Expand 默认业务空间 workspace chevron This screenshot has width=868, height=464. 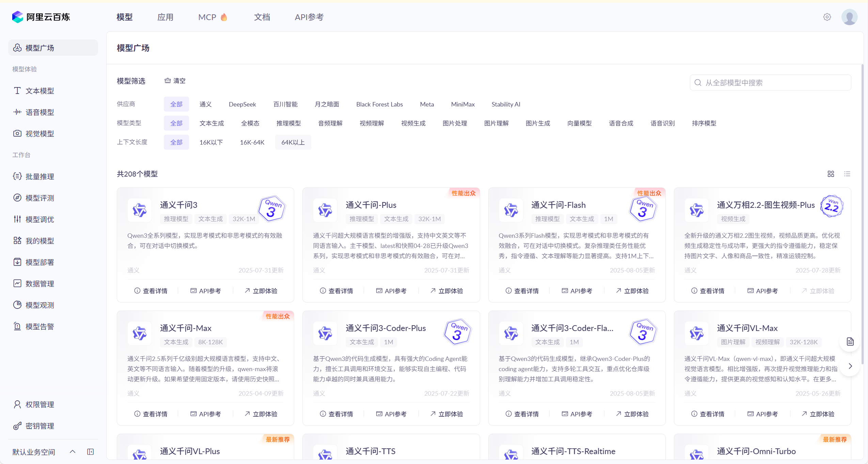coord(73,452)
